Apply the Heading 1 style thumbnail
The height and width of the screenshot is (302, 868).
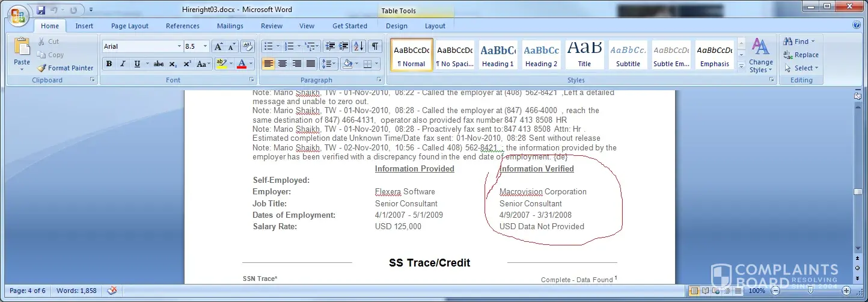498,55
